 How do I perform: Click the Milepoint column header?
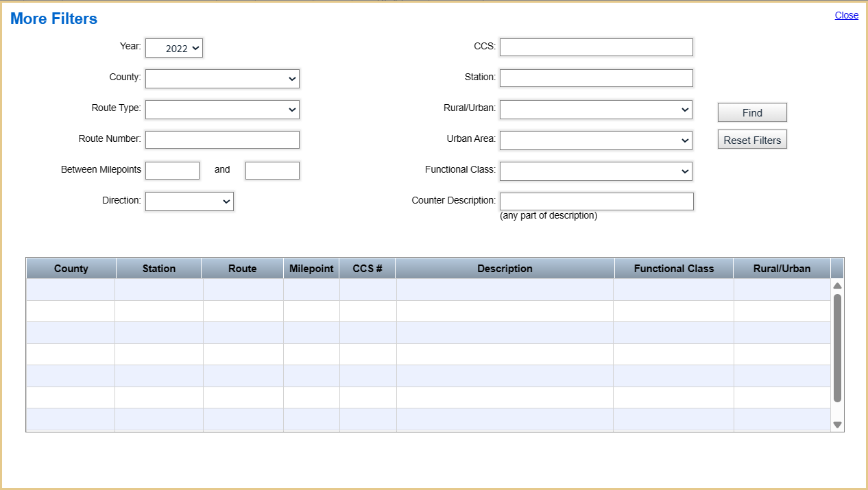coord(311,268)
